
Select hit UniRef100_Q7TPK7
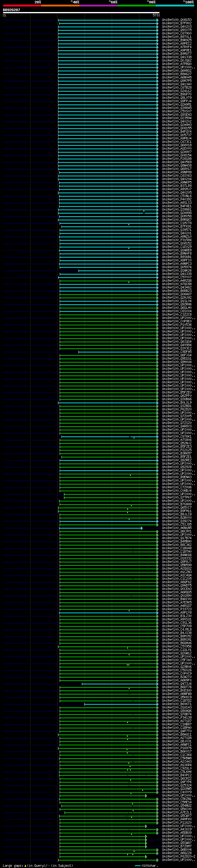click(x=177, y=498)
